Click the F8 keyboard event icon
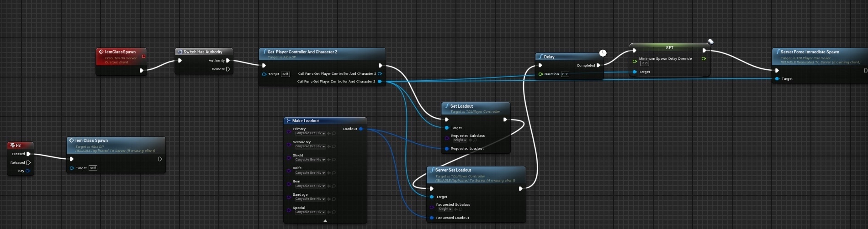This screenshot has height=229, width=868. point(12,146)
